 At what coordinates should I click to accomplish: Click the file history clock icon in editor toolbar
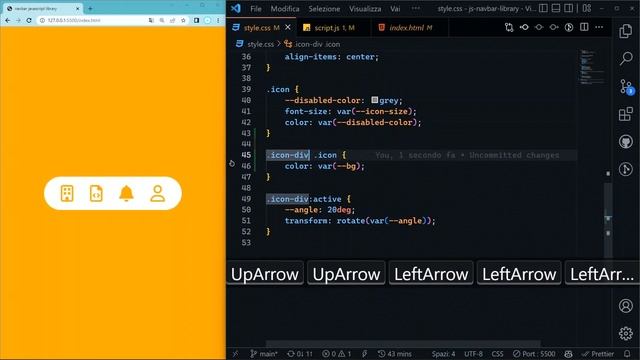pos(569,27)
